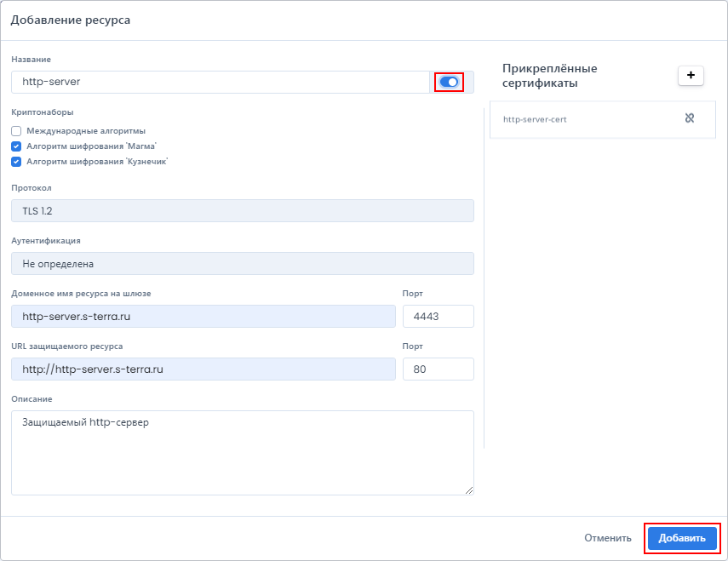Click the plus icon to attach certificate
Screen dimensions: 728x561
[691, 76]
